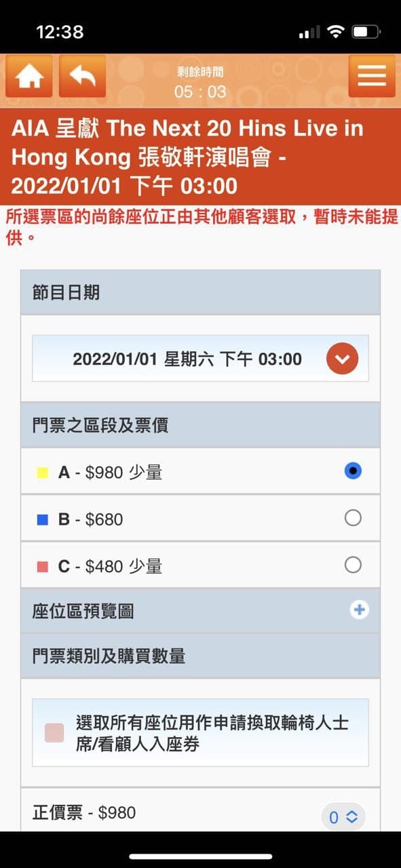
Task: Expand the 座位區預覽圖 section
Action: [x=200, y=611]
